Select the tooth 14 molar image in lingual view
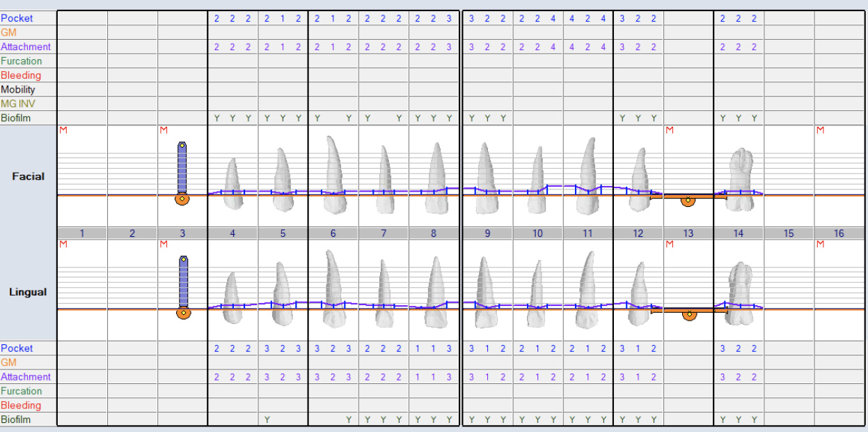 [739, 293]
